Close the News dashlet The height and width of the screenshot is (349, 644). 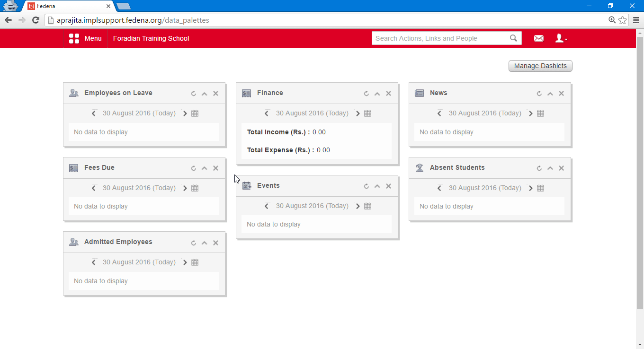[562, 94]
